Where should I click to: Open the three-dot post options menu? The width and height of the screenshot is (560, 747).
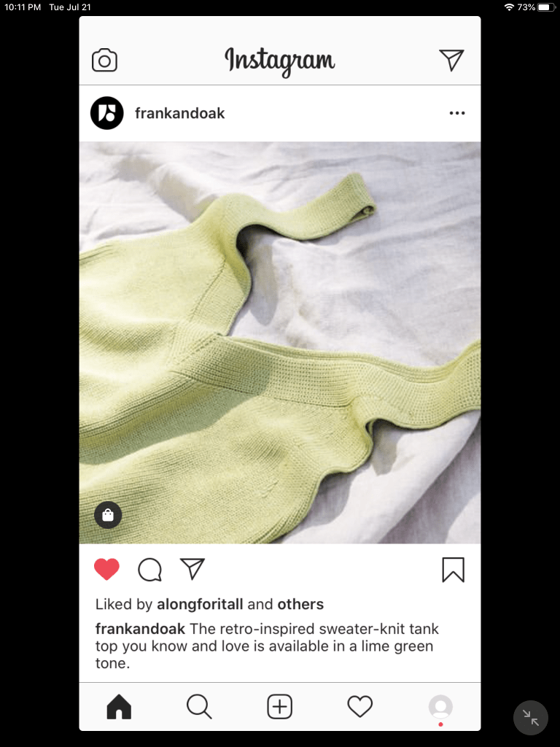pyautogui.click(x=457, y=113)
